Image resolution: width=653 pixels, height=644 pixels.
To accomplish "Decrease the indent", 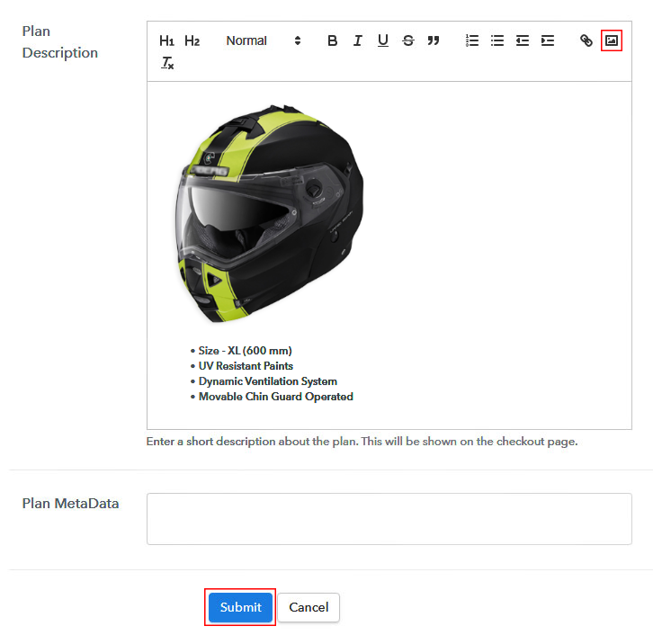I will point(523,40).
